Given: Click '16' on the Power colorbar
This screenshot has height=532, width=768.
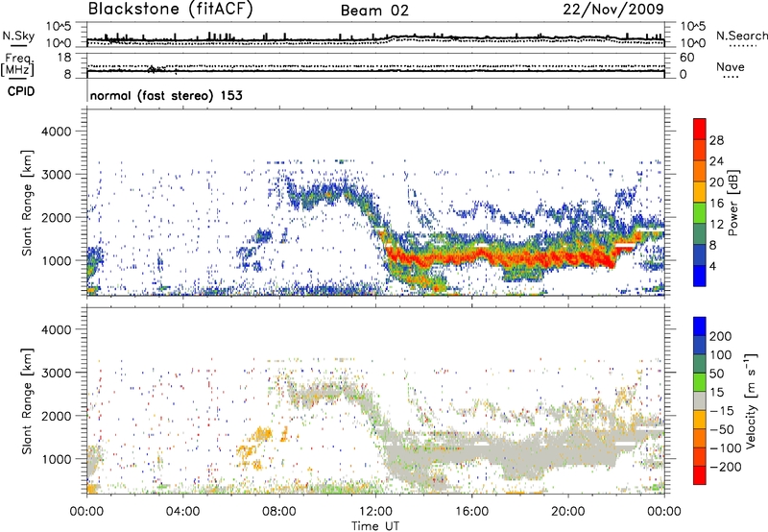Looking at the screenshot, I should 716,203.
